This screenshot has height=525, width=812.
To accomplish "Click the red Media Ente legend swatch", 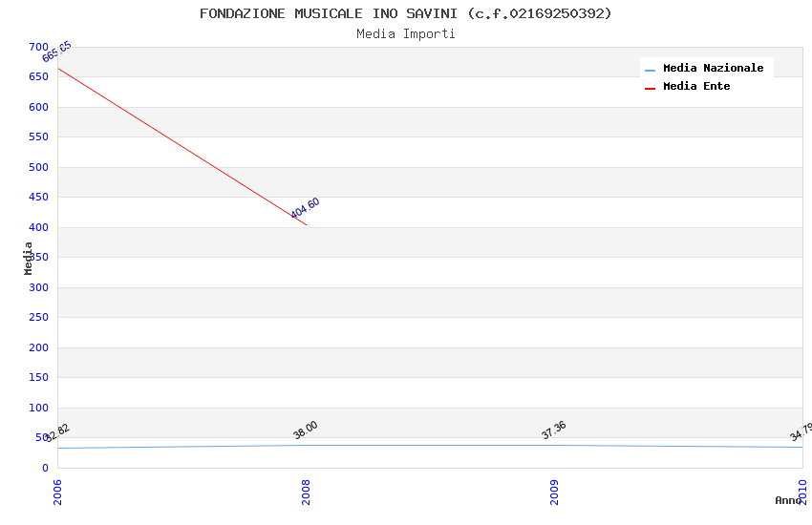I will (650, 89).
